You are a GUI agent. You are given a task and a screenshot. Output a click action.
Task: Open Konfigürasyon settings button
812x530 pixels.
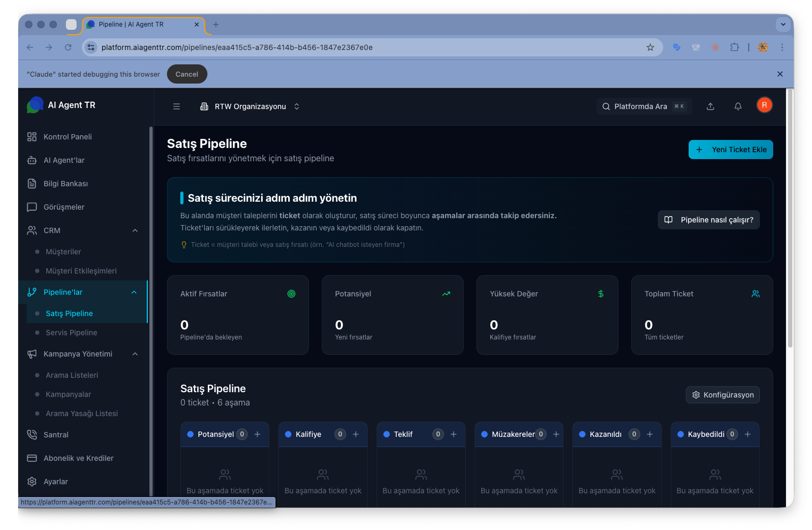coord(723,395)
